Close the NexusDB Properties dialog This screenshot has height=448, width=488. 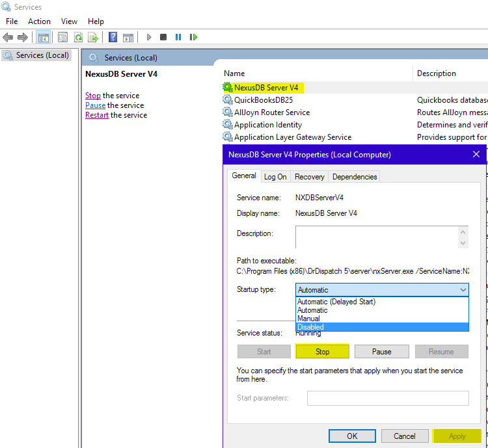tap(476, 154)
